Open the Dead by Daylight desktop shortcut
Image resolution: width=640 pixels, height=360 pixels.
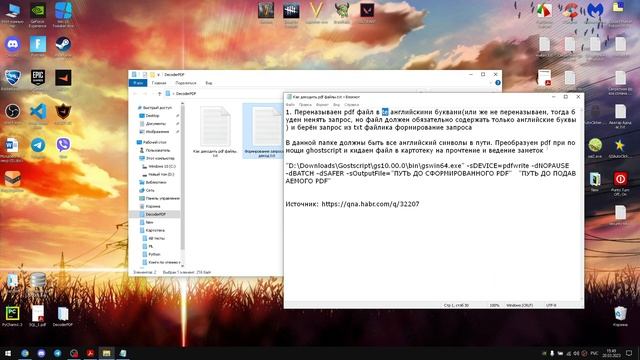point(291,10)
